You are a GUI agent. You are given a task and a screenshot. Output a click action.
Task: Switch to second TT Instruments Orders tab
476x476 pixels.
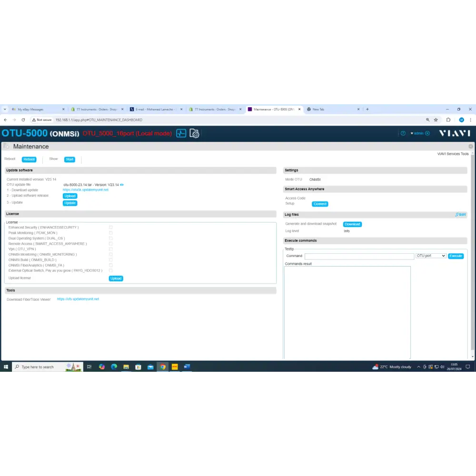[215, 109]
